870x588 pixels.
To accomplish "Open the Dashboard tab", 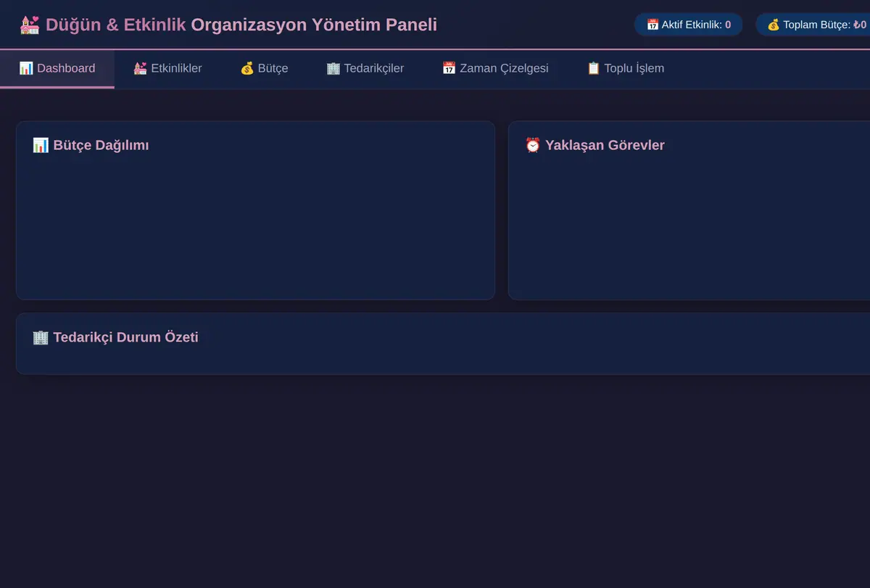I will [x=57, y=69].
